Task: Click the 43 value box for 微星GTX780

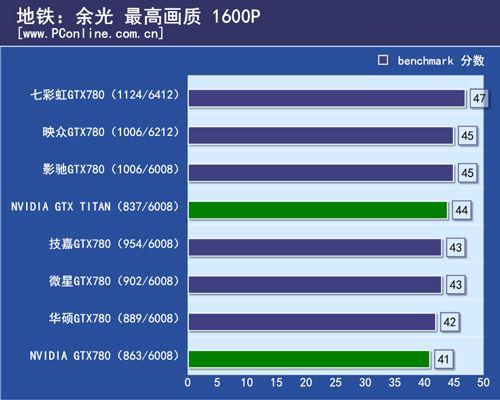Action: [x=455, y=285]
